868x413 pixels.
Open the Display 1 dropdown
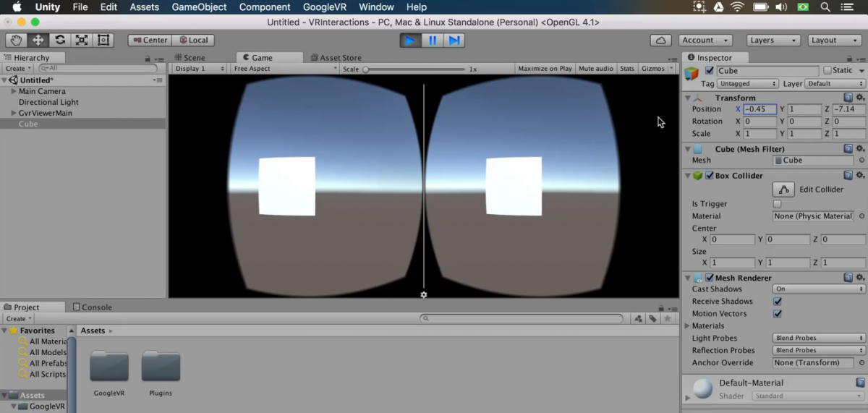click(x=200, y=69)
